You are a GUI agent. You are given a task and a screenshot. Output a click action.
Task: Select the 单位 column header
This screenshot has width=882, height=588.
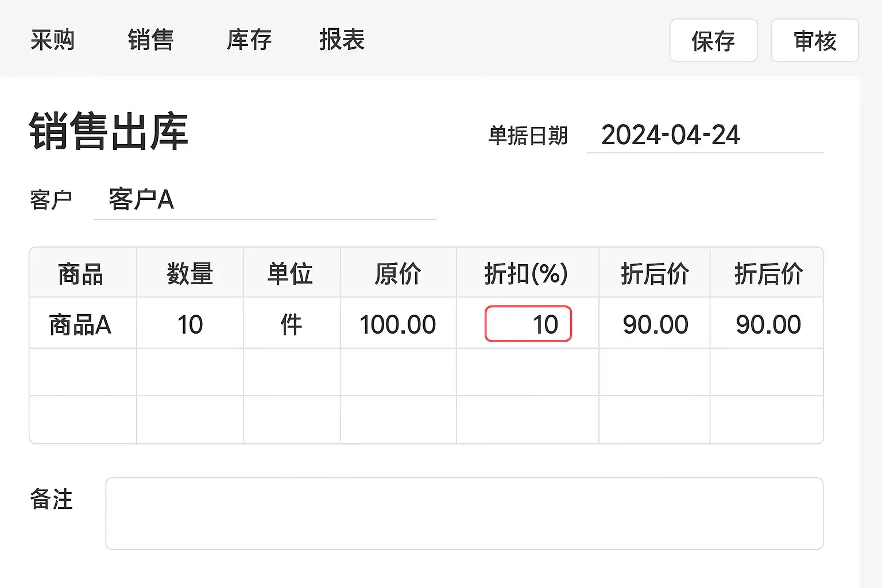[x=291, y=273]
